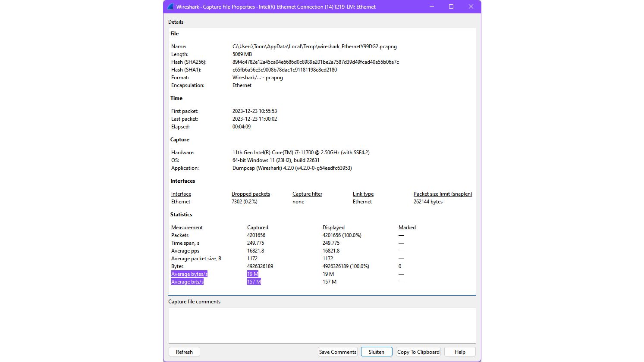Click the captured Bytes value 4926326189

(260, 266)
